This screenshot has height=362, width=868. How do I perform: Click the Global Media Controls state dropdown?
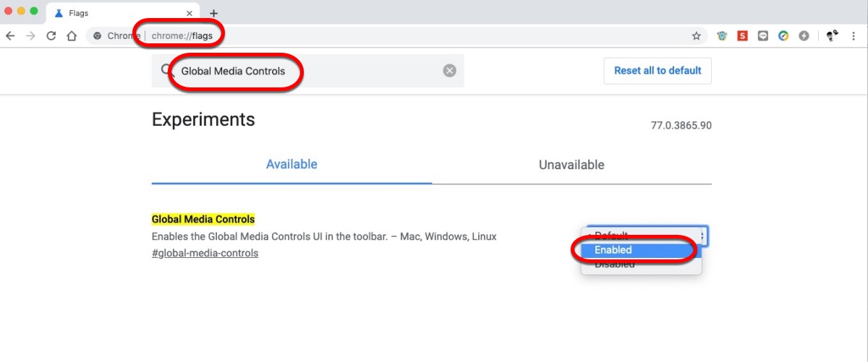click(x=647, y=235)
